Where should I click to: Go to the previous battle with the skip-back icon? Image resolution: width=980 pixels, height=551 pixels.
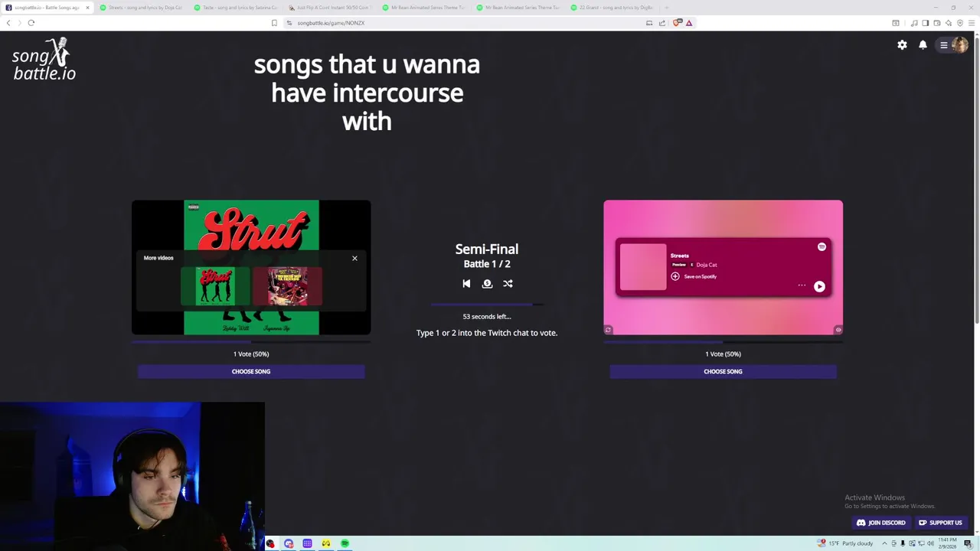click(x=466, y=283)
